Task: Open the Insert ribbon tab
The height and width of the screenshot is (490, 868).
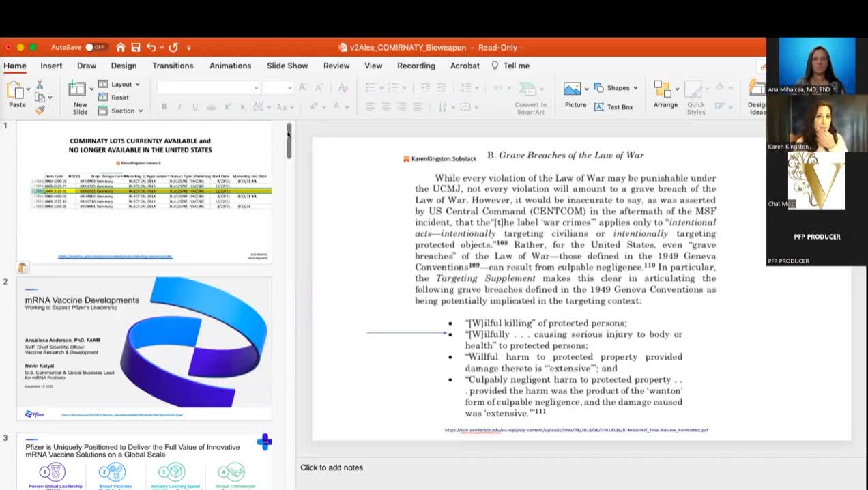Action: (51, 66)
